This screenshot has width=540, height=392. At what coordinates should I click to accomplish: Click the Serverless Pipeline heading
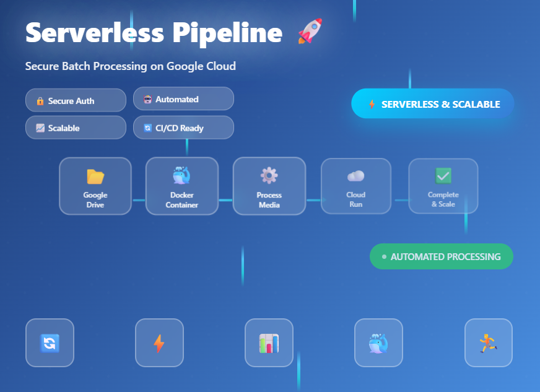coord(154,33)
